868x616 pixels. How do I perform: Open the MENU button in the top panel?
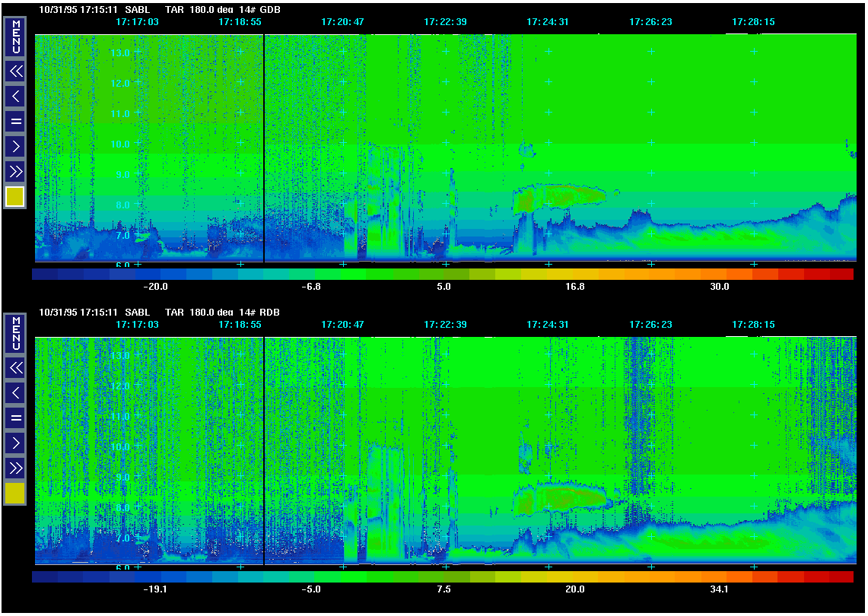click(x=15, y=37)
